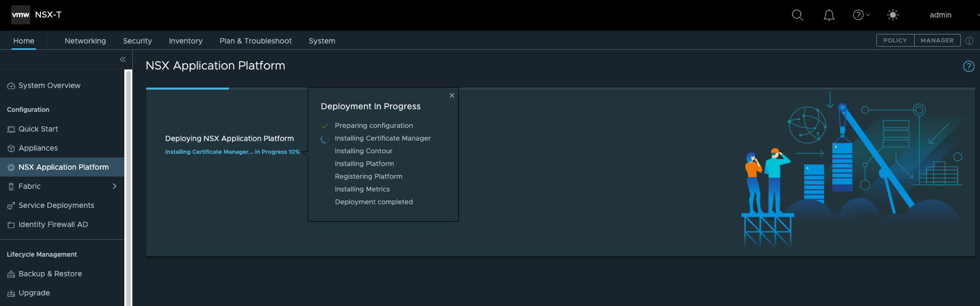Click the Identity Firewall AD folder icon
The height and width of the screenshot is (306, 980).
coord(11,225)
